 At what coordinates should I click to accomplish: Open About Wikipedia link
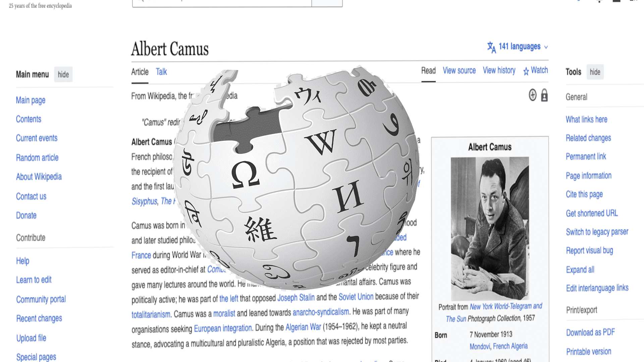(x=39, y=177)
